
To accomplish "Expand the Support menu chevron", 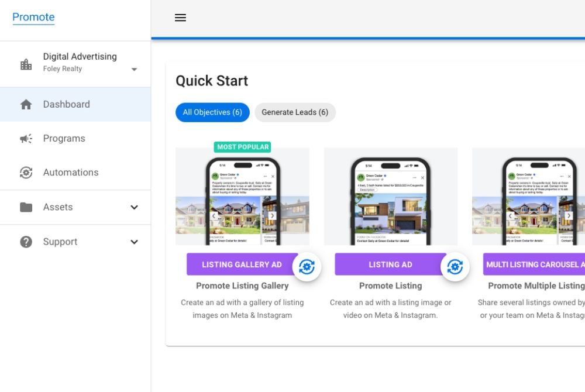I will pyautogui.click(x=134, y=242).
